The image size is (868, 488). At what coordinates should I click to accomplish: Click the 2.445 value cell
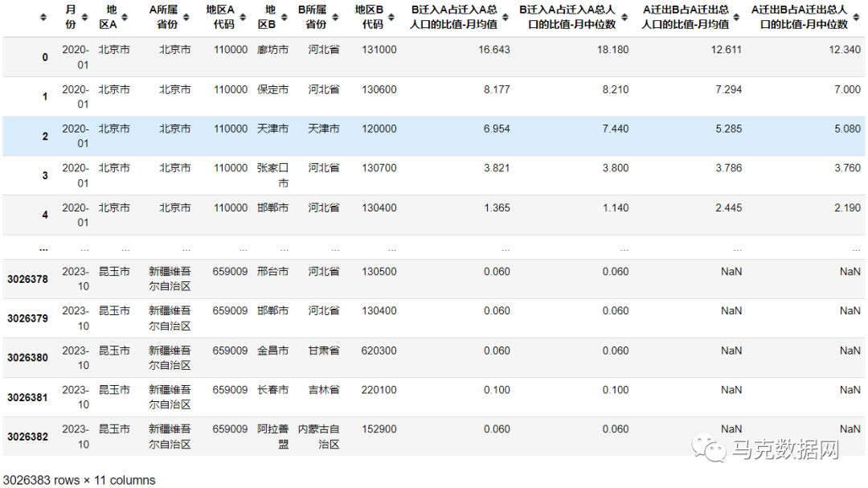728,207
